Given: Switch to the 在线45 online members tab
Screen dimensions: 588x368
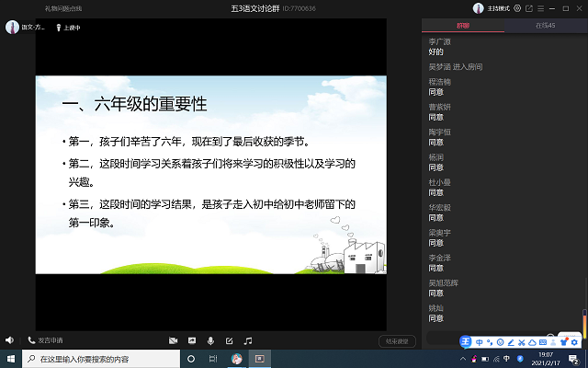Looking at the screenshot, I should [x=546, y=26].
